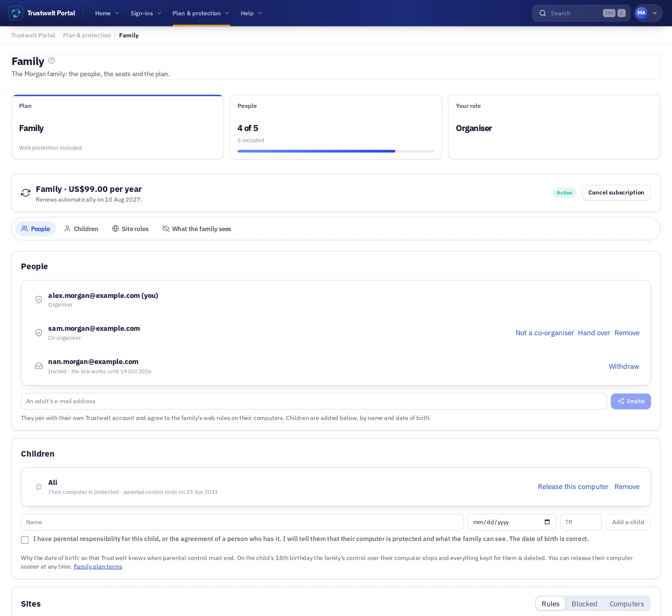Select the Rules segment in Sites

(x=551, y=604)
